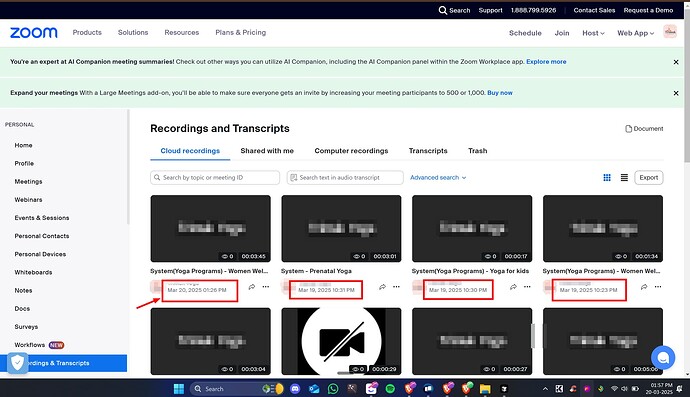
Task: Dismiss the AI Companion banner
Action: pyautogui.click(x=676, y=62)
